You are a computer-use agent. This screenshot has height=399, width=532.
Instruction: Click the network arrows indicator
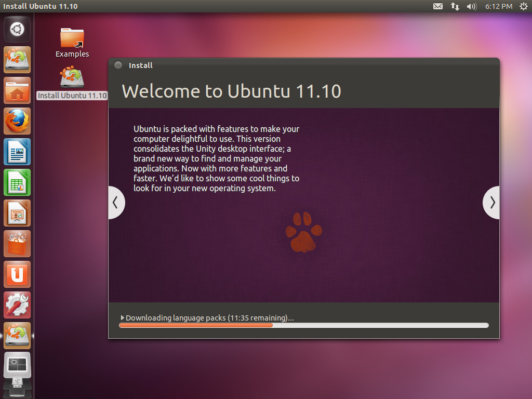[455, 7]
